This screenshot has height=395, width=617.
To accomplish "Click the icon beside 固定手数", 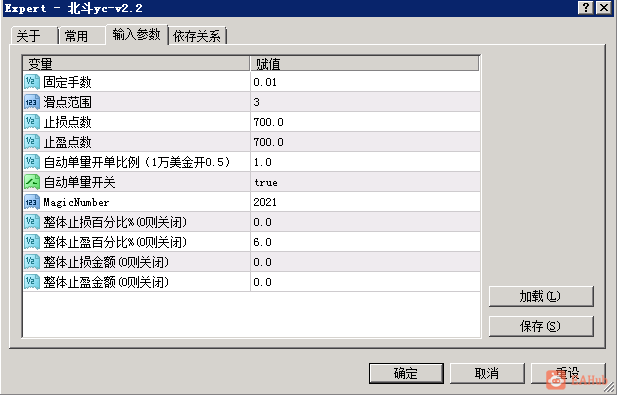I will [32, 82].
